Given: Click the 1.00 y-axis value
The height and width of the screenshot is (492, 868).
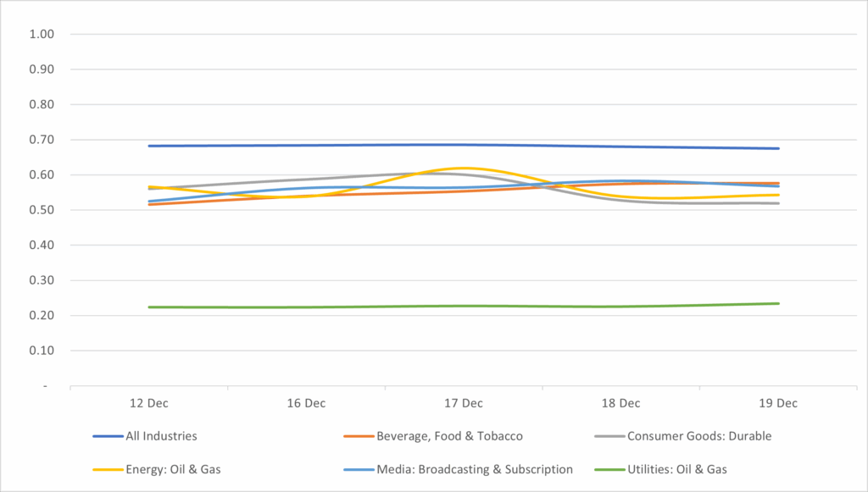Looking at the screenshot, I should tap(42, 35).
